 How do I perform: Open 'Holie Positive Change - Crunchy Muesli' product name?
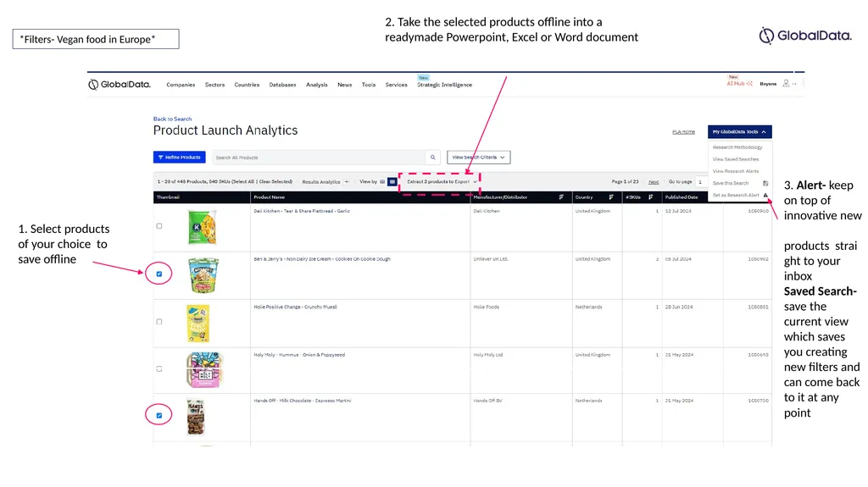(x=295, y=307)
